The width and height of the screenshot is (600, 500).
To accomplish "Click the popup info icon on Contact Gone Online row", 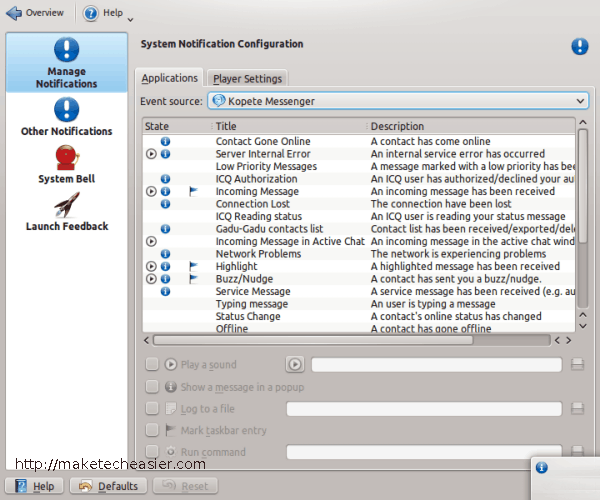I will (165, 141).
